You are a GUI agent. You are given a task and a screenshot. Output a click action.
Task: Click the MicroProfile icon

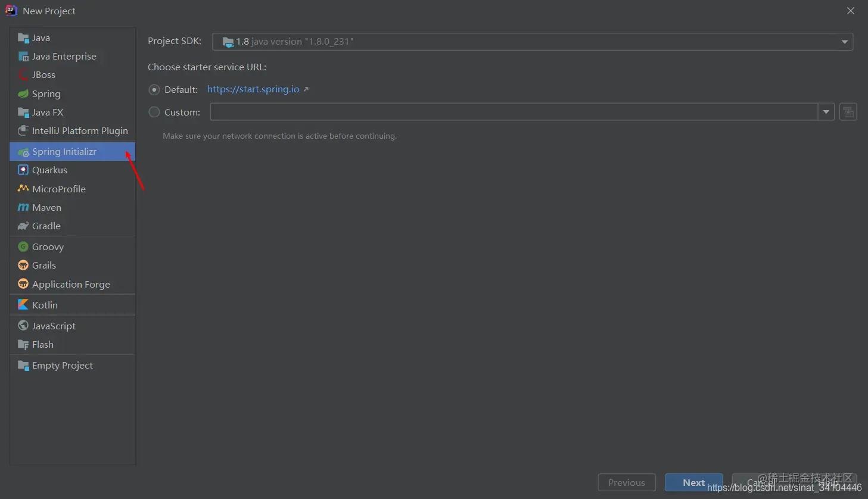click(23, 189)
